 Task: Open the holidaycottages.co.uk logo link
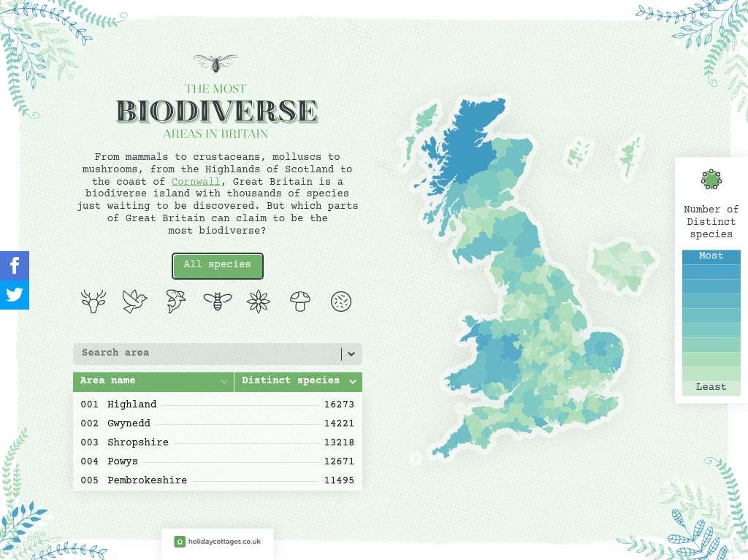pos(218,542)
